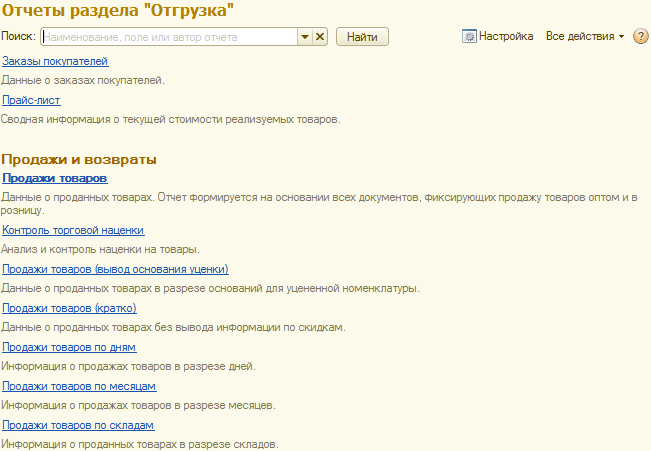Open the Прайс-лист report
Image resolution: width=651 pixels, height=451 pixels.
(31, 100)
